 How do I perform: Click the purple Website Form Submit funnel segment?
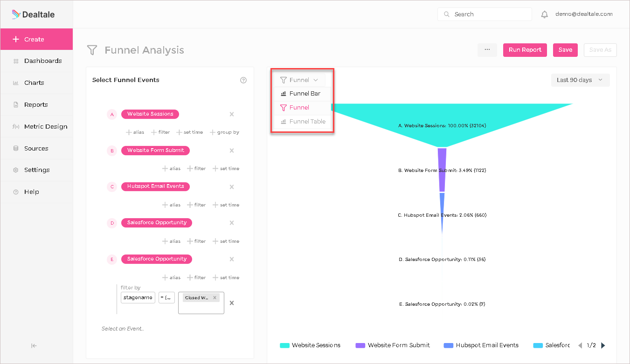point(442,170)
